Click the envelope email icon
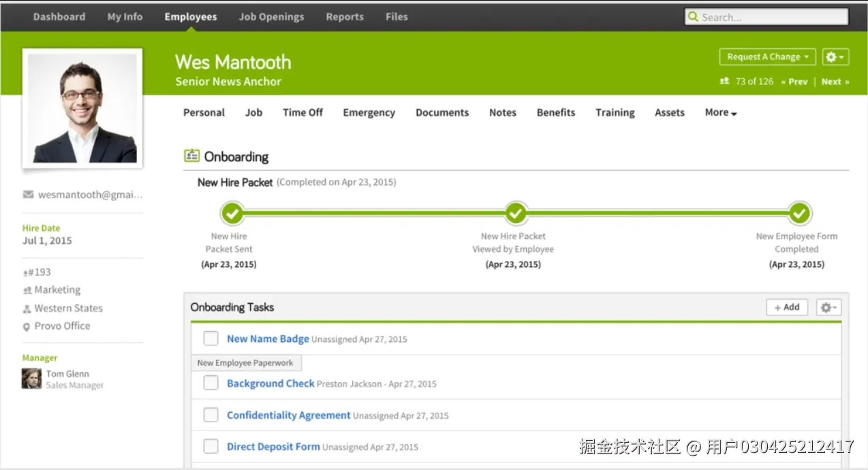868x470 pixels. (x=28, y=195)
